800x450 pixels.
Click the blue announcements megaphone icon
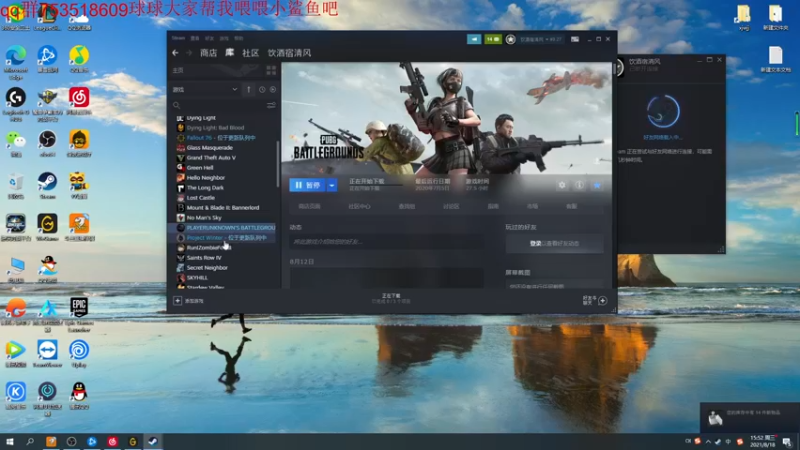(474, 39)
